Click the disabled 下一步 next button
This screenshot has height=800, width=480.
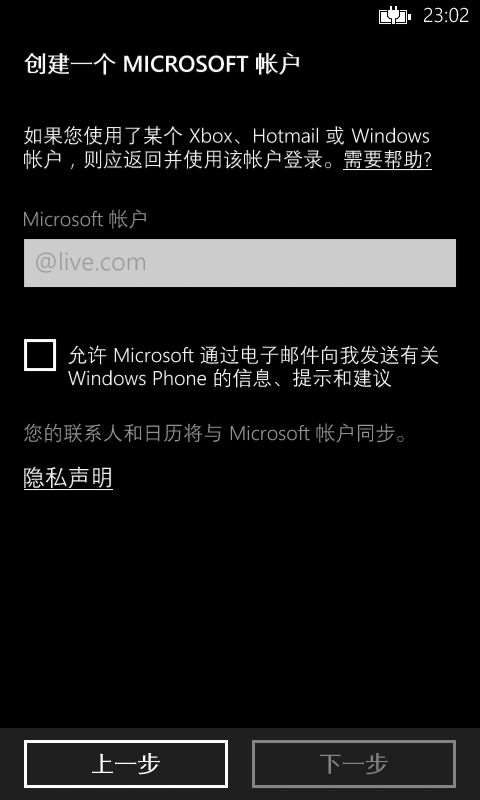[x=354, y=764]
